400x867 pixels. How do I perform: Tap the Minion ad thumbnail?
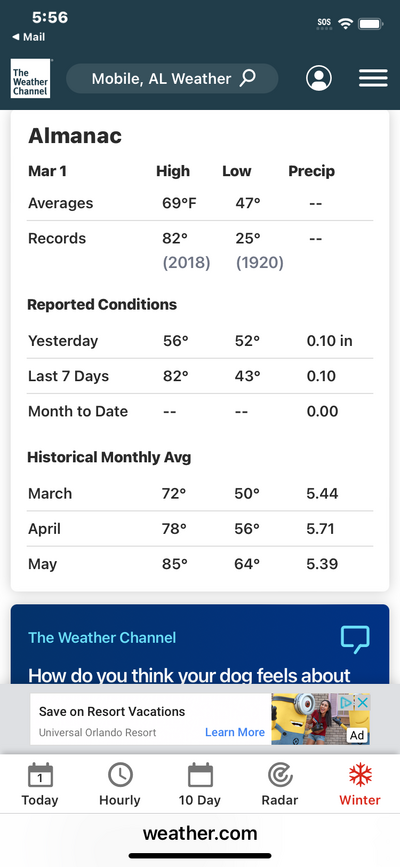tap(320, 719)
